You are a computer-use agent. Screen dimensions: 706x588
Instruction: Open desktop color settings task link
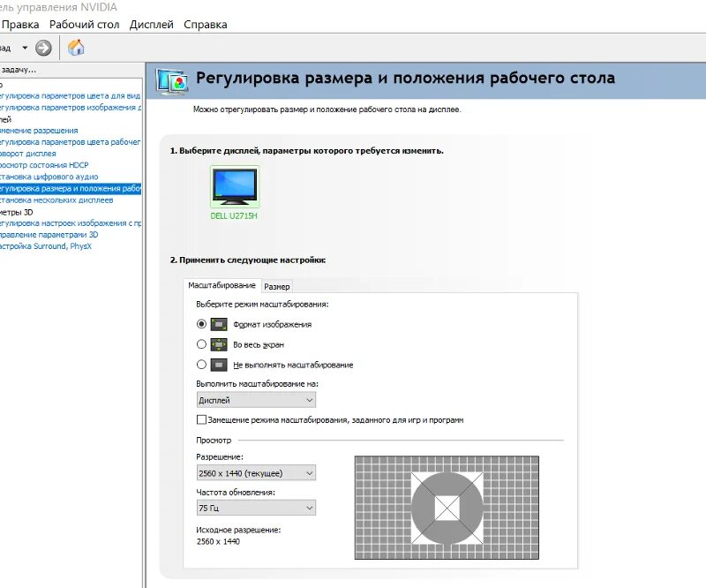[70, 142]
